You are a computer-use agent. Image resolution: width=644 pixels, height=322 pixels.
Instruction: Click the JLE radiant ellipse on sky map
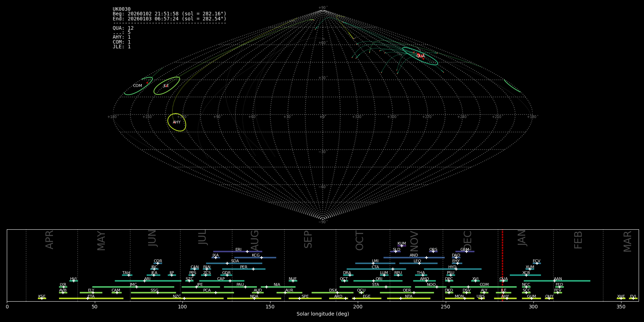(166, 86)
